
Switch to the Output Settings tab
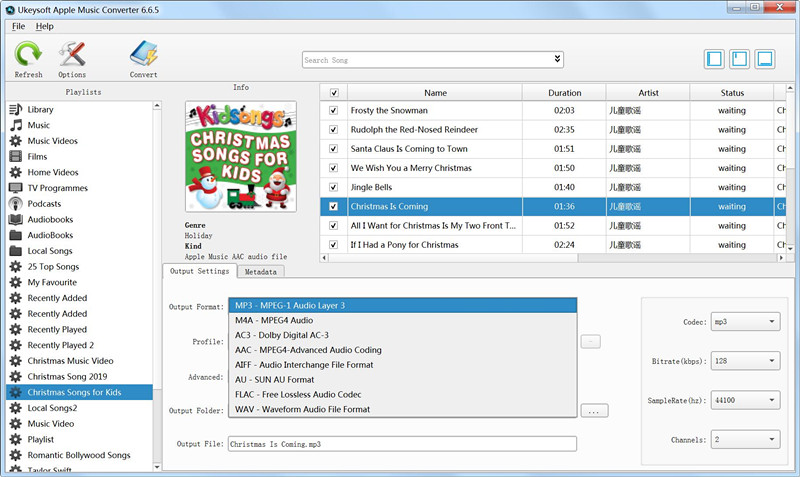coord(199,271)
